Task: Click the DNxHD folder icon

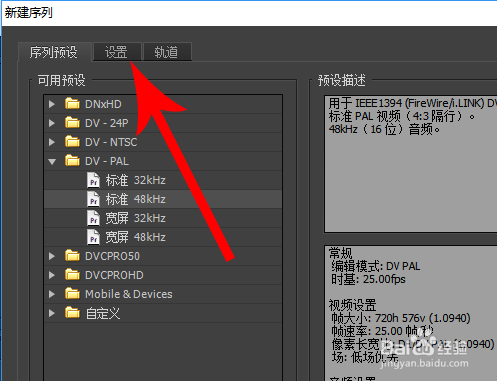Action: tap(72, 104)
